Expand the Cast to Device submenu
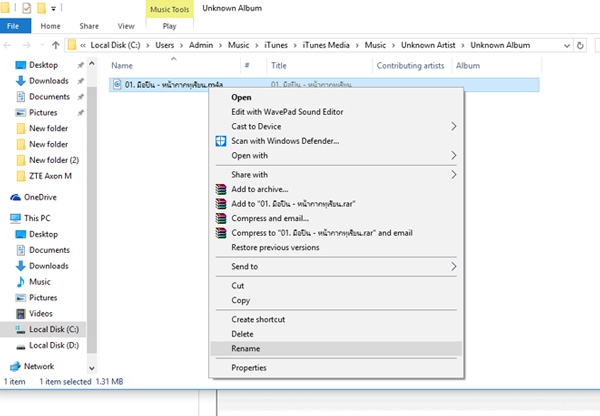 click(x=453, y=126)
